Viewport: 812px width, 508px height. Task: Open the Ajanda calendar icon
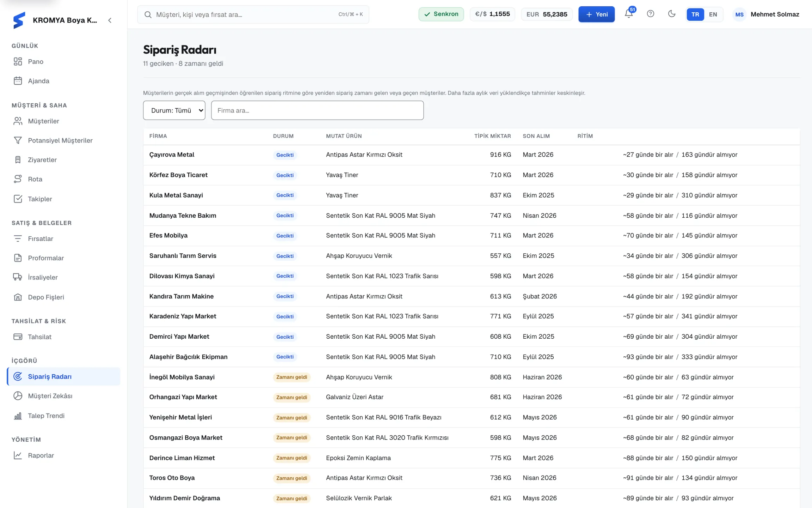tap(18, 81)
